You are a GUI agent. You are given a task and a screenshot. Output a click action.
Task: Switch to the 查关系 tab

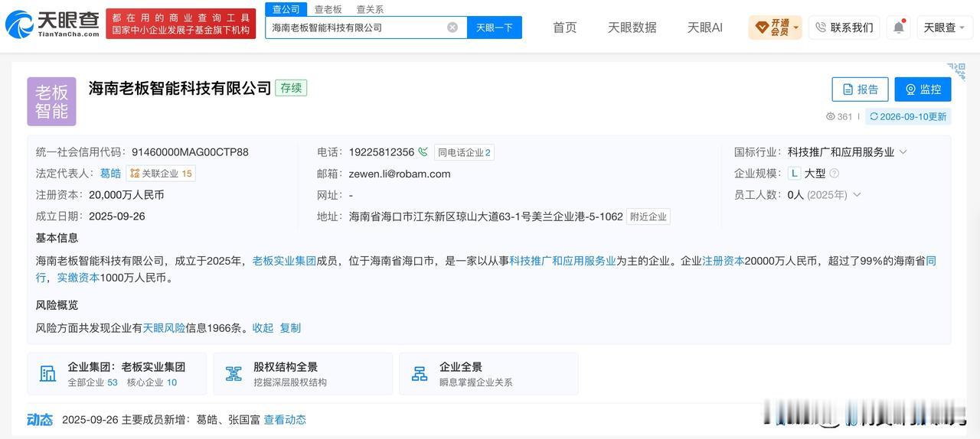[x=370, y=9]
